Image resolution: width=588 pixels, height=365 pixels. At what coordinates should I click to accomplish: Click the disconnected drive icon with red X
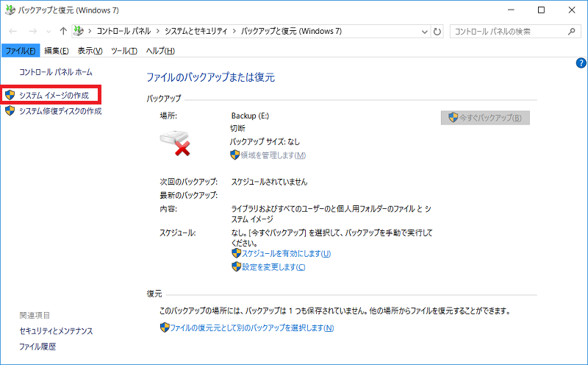click(x=175, y=143)
